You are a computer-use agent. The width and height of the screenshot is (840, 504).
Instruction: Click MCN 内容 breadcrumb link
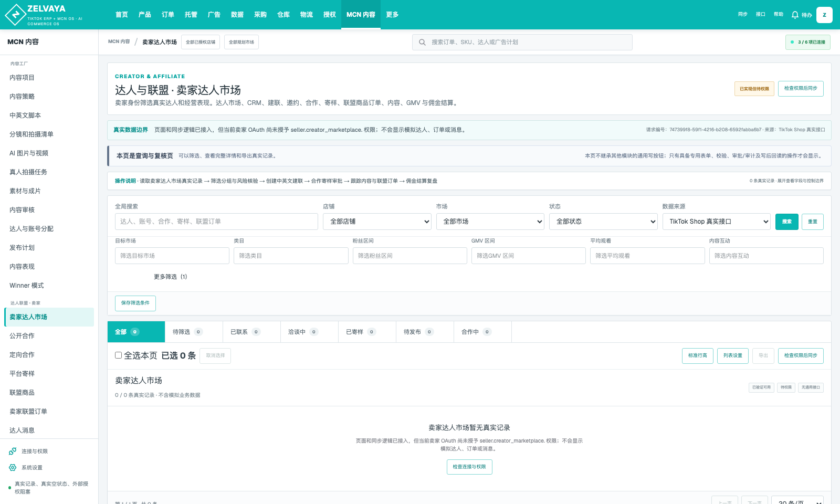coord(119,41)
